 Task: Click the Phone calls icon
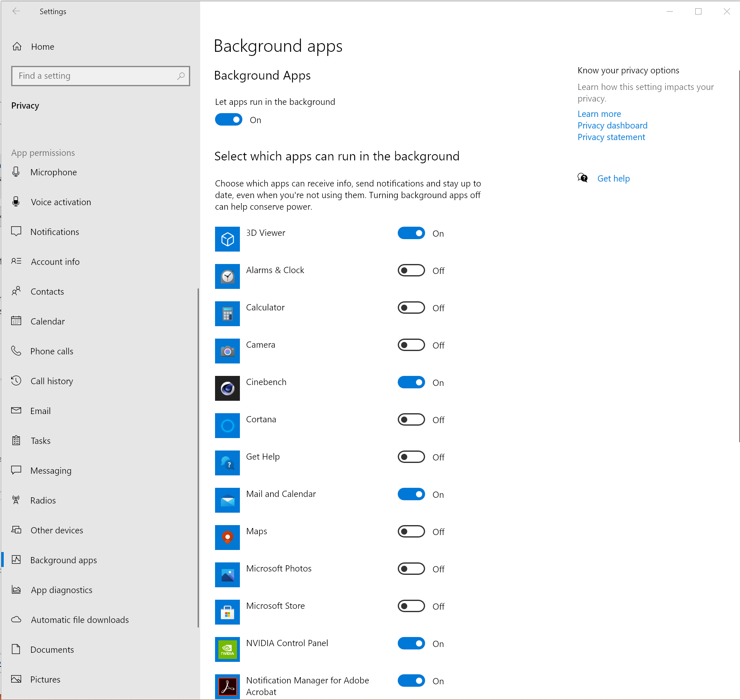pos(16,351)
